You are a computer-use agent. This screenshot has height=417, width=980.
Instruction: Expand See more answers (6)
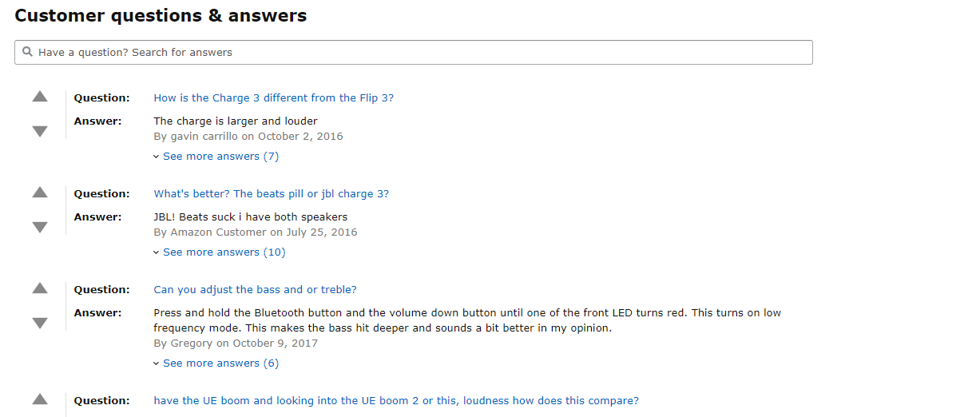(216, 363)
